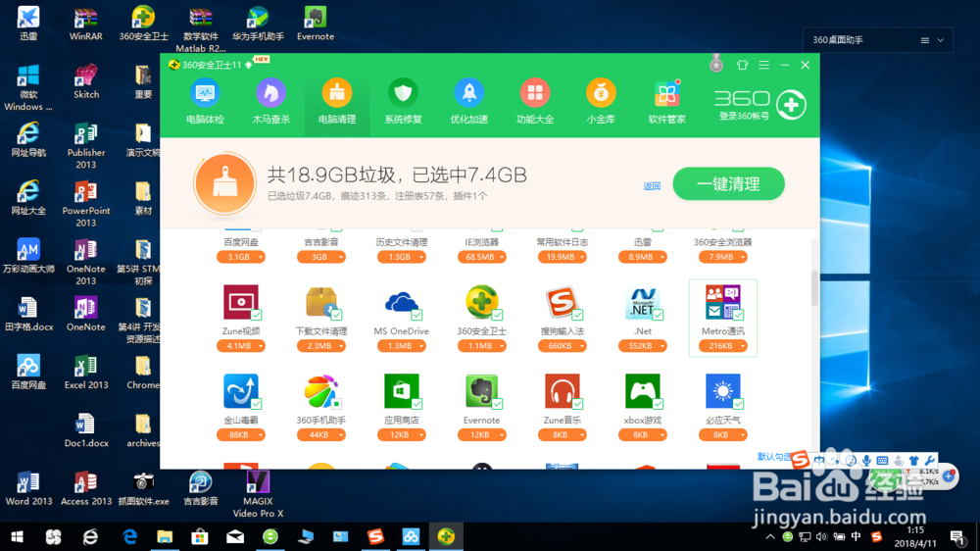Open the 软件管家 tab
This screenshot has width=980, height=551.
click(666, 103)
